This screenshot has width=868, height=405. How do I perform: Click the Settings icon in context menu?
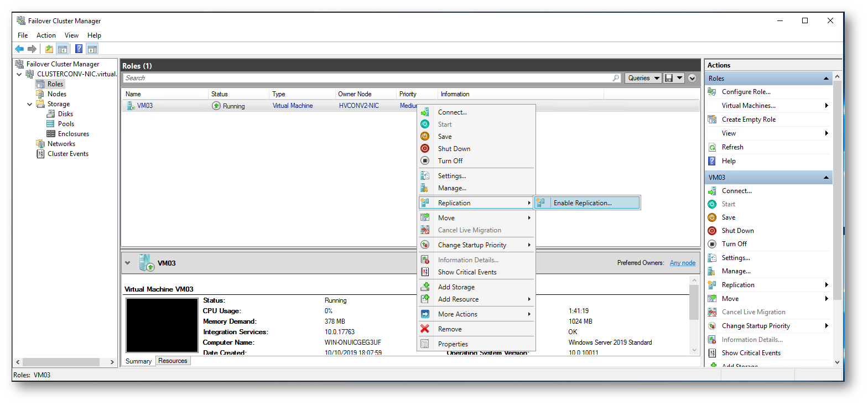425,175
